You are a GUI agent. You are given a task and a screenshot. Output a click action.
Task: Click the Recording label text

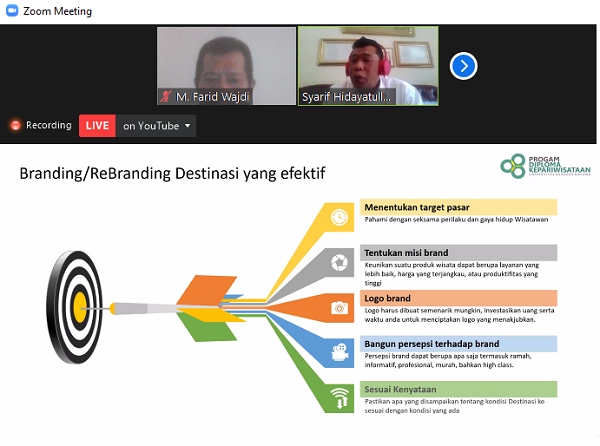[x=49, y=125]
